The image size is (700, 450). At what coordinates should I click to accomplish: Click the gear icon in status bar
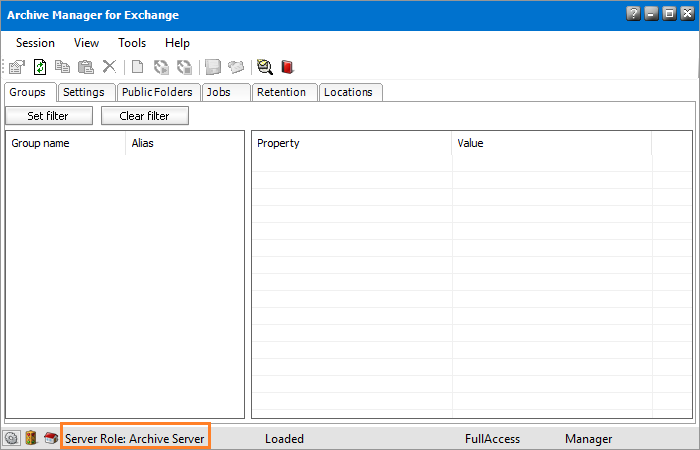[12, 438]
